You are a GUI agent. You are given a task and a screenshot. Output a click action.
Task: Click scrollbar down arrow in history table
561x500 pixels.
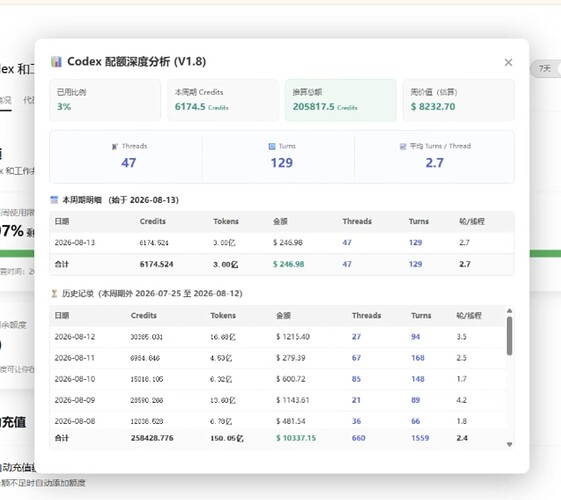pos(509,445)
